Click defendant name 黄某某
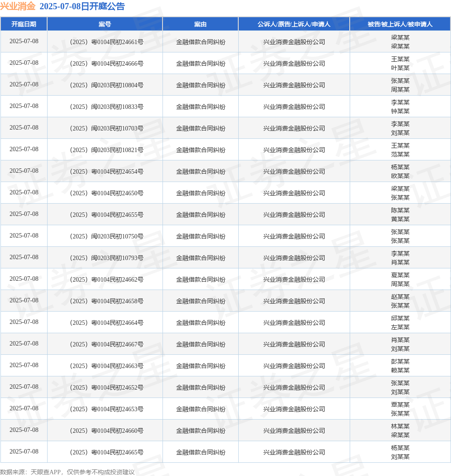Viewport: 451px width, 476px height. [x=400, y=219]
